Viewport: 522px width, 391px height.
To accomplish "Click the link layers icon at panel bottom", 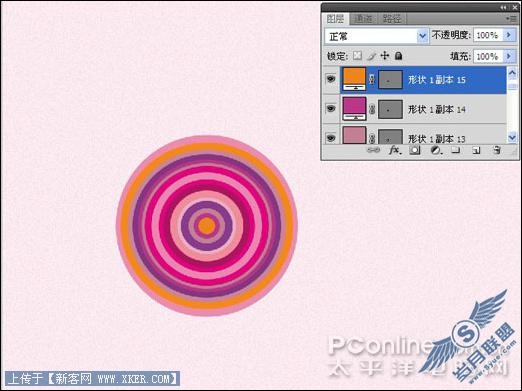I will tap(373, 150).
